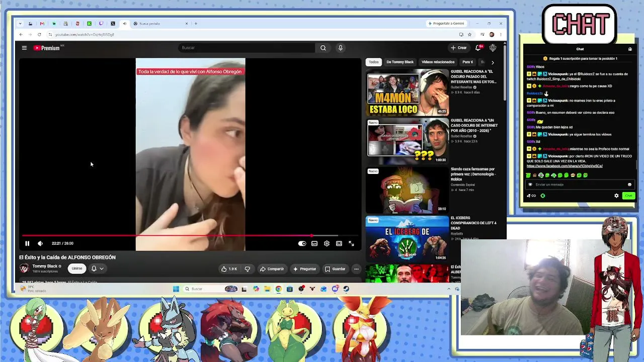Click Regala 1 suscripción banner in chat
The image size is (644, 362).
tap(580, 59)
